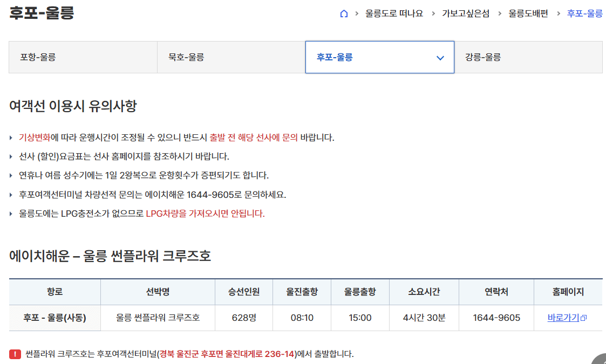Click the red LPG차량을 가져오시면 안됩니다 text
Image resolution: width=606 pixels, height=364 pixels.
tap(205, 214)
